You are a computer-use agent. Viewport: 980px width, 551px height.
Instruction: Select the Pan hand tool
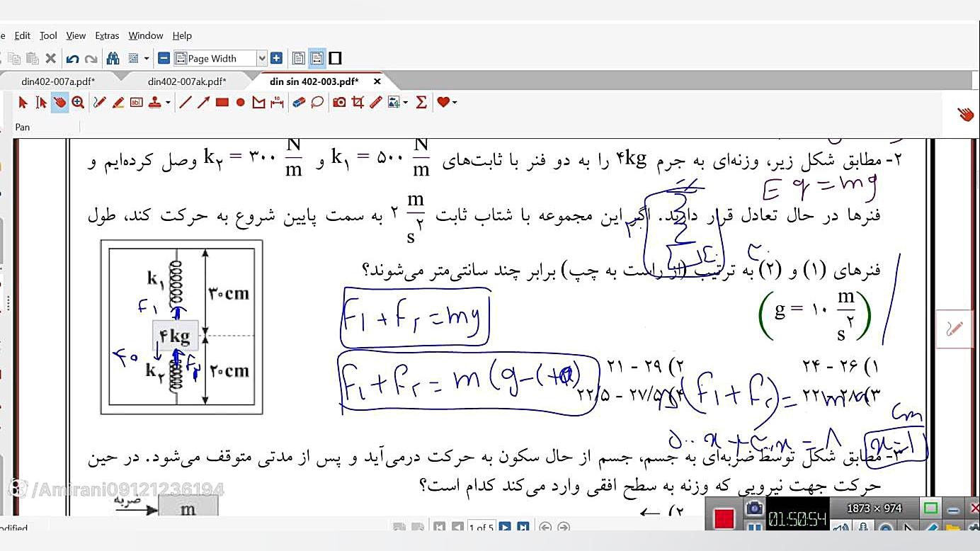(x=59, y=103)
